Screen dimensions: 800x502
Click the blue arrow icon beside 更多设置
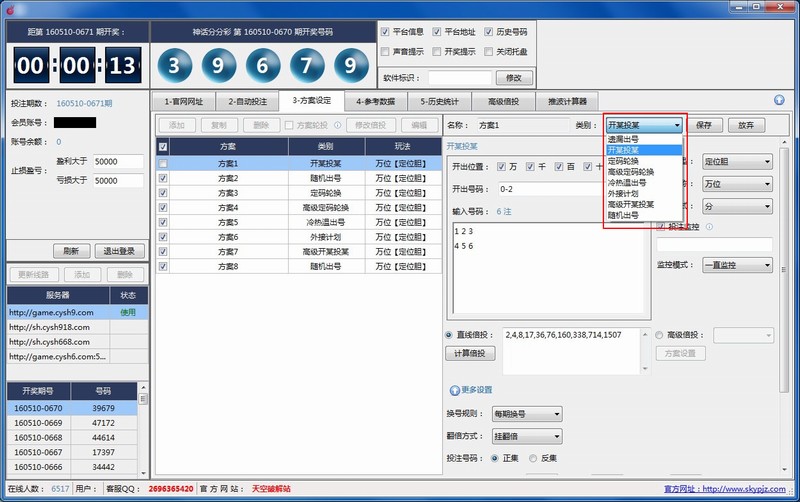click(453, 389)
